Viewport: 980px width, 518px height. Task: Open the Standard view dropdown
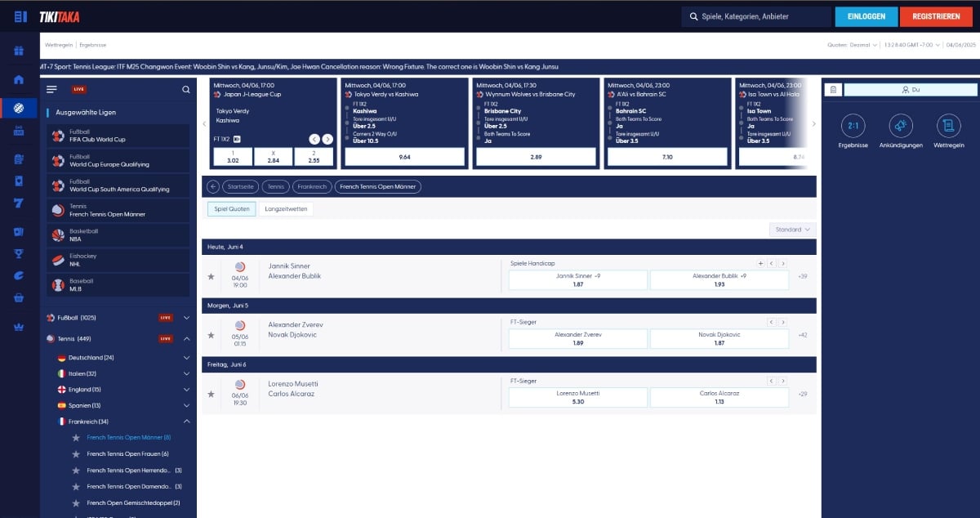point(792,230)
